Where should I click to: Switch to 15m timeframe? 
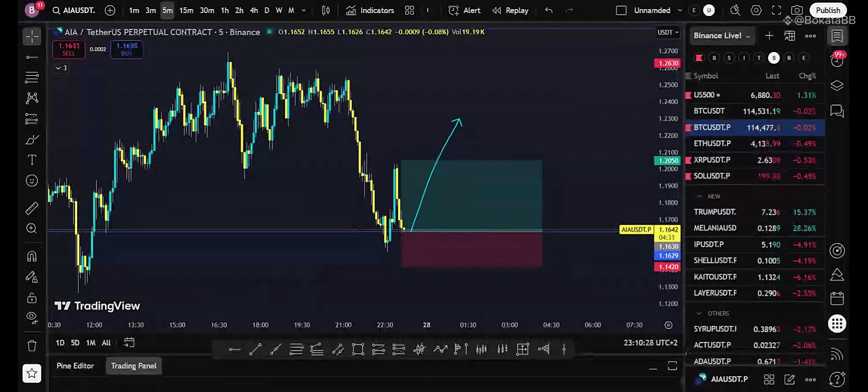click(x=186, y=11)
